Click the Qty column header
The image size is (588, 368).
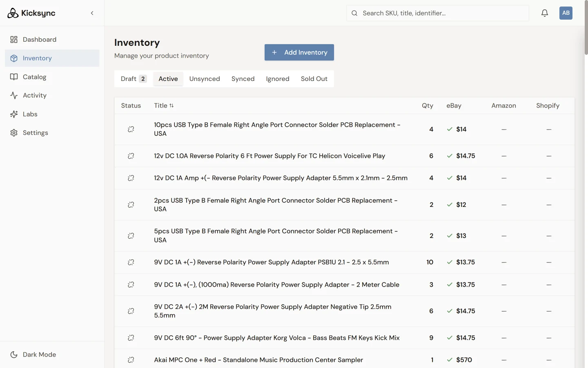(x=428, y=105)
